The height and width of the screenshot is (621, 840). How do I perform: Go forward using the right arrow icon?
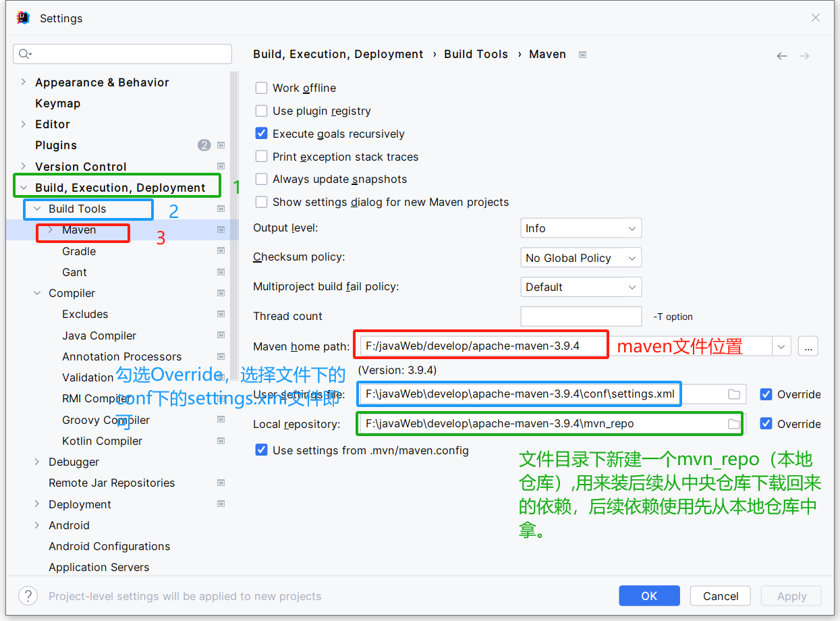804,56
